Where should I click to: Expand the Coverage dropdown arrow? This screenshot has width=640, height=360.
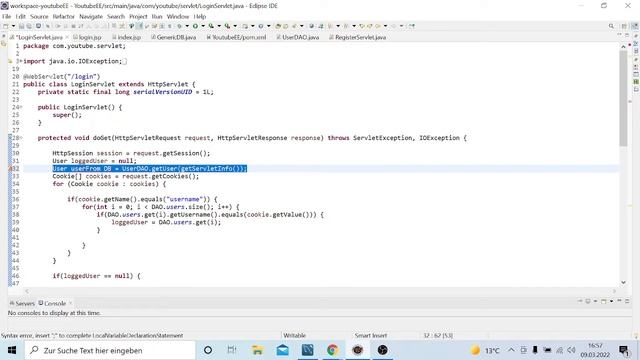(x=219, y=26)
